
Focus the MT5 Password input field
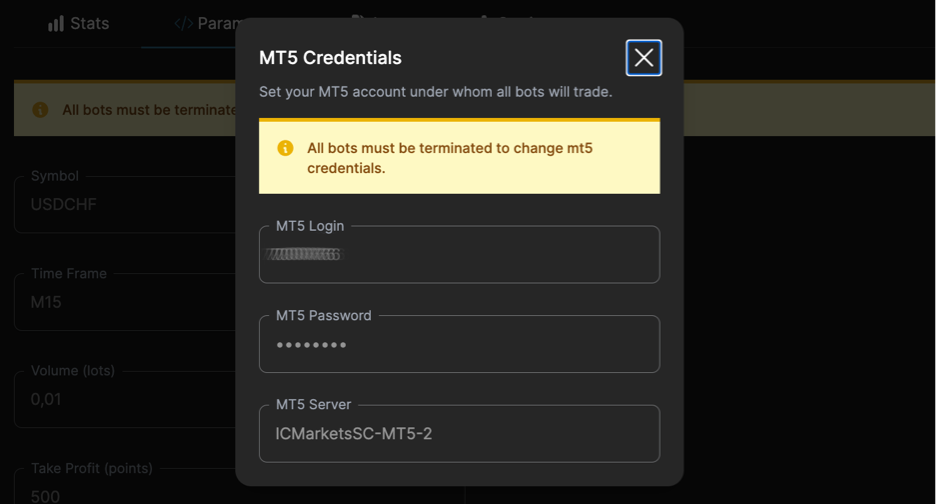(459, 344)
